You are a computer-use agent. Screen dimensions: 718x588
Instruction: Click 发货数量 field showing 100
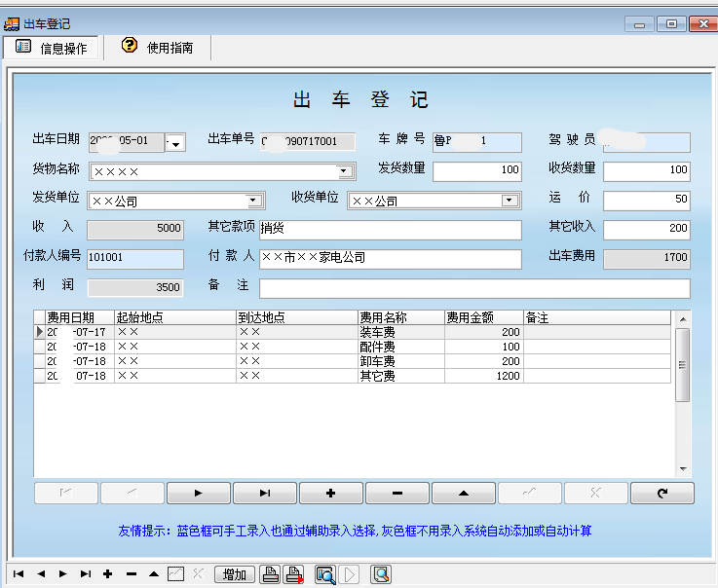click(x=476, y=171)
